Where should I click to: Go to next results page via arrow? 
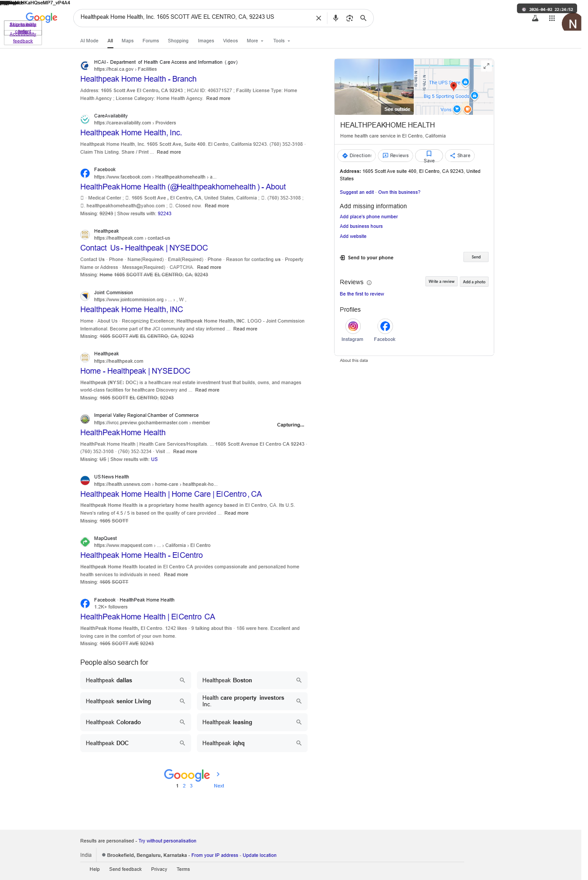coord(218,774)
